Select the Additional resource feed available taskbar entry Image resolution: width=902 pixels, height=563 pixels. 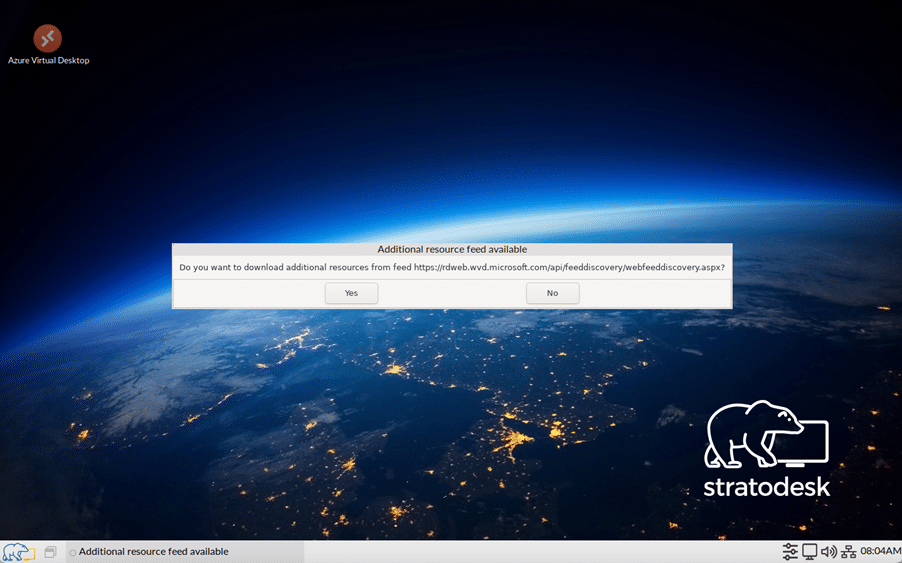[185, 552]
